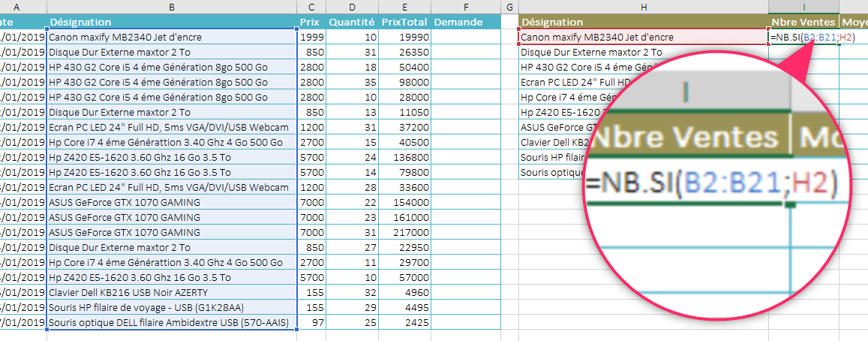Click the quantity cell 28
The height and width of the screenshot is (341, 868).
(352, 187)
